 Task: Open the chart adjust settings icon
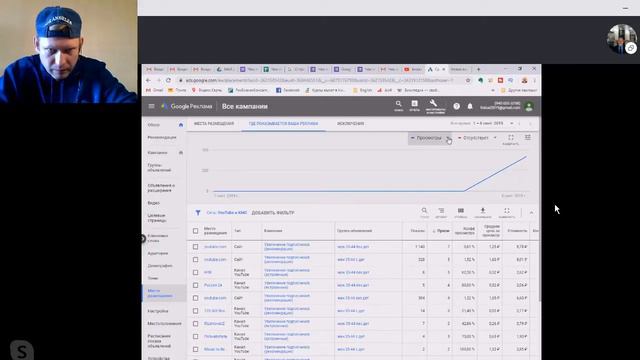(528, 138)
